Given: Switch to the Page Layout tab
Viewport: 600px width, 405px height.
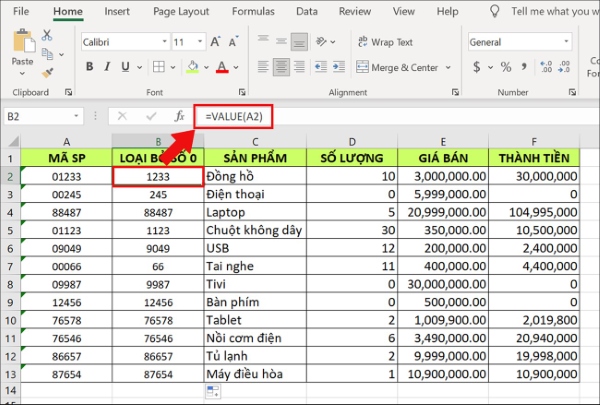Looking at the screenshot, I should tap(181, 11).
